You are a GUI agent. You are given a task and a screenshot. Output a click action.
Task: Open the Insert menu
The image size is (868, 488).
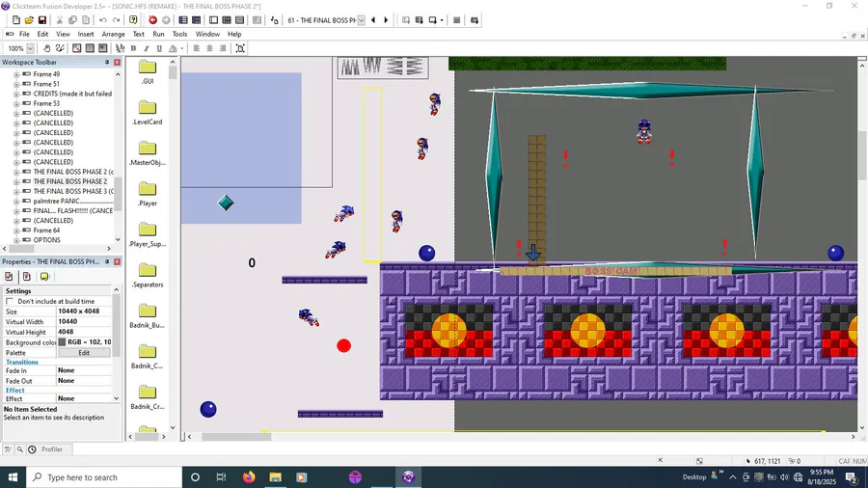pos(85,34)
